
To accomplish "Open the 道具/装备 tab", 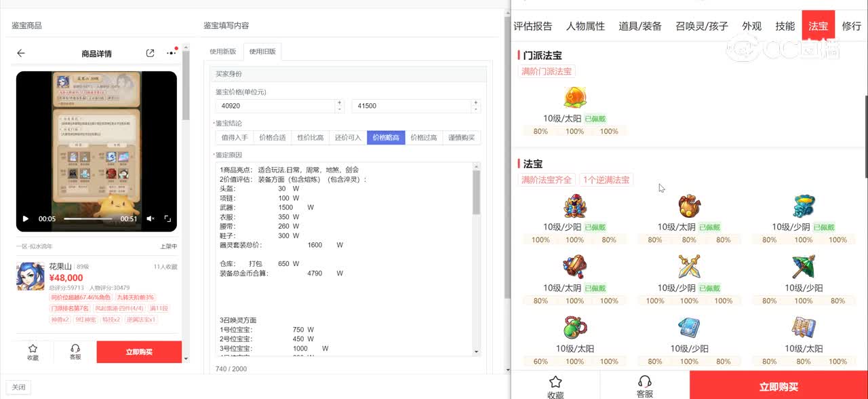I will [640, 26].
